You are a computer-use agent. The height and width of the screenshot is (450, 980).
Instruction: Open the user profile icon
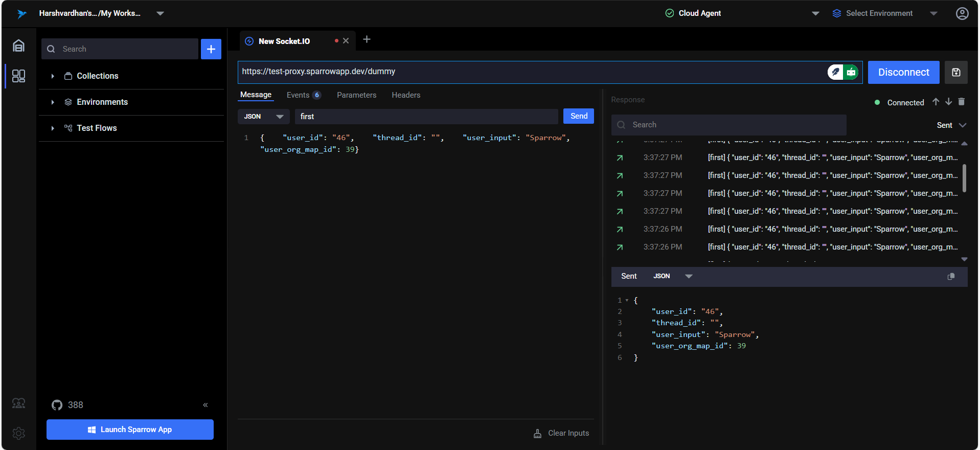[962, 13]
